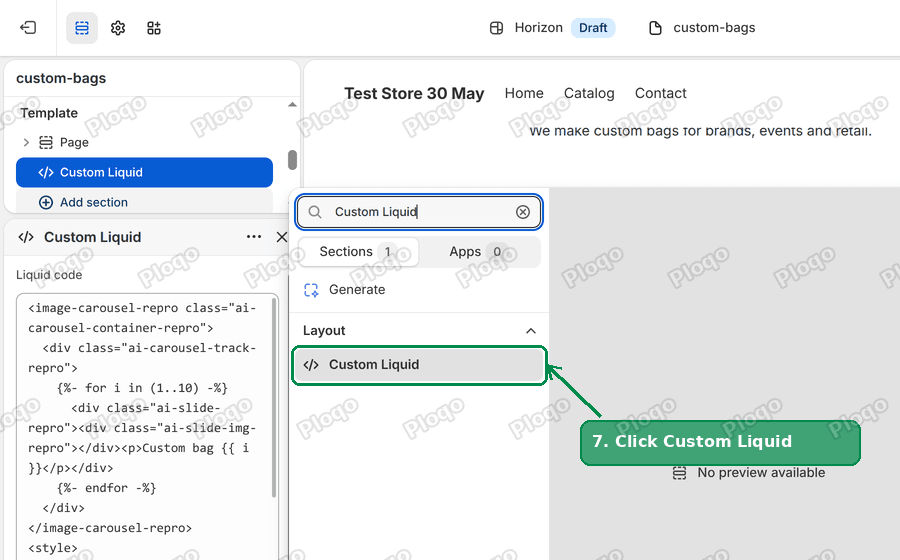Open the app embeds icon
The width and height of the screenshot is (900, 560).
click(x=153, y=28)
